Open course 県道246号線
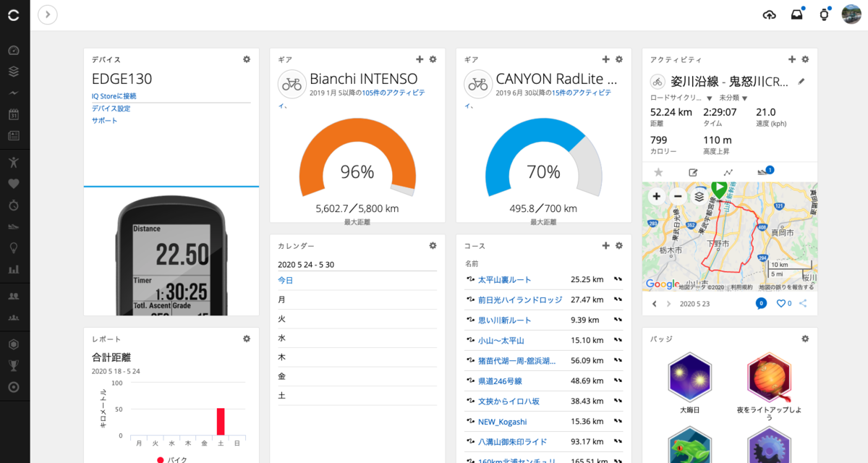The image size is (868, 463). tap(500, 381)
